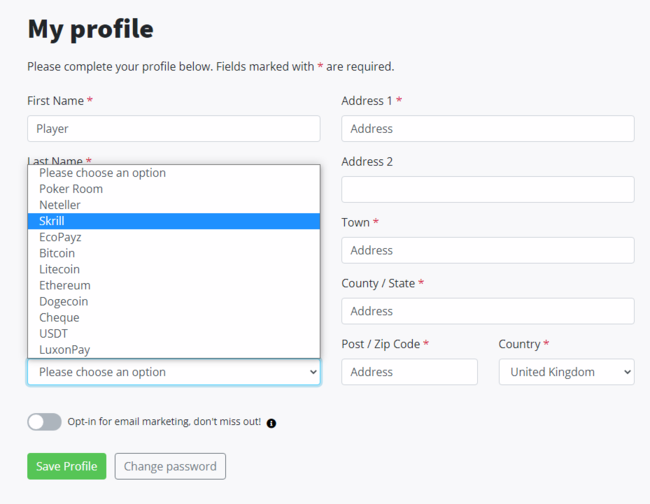650x504 pixels.
Task: Choose Ethereum option
Action: tap(174, 285)
